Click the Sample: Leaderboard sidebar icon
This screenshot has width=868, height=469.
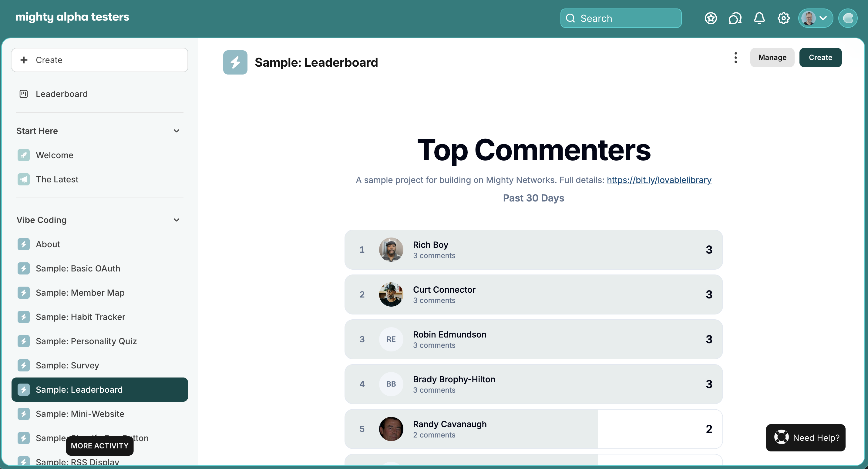(x=24, y=390)
